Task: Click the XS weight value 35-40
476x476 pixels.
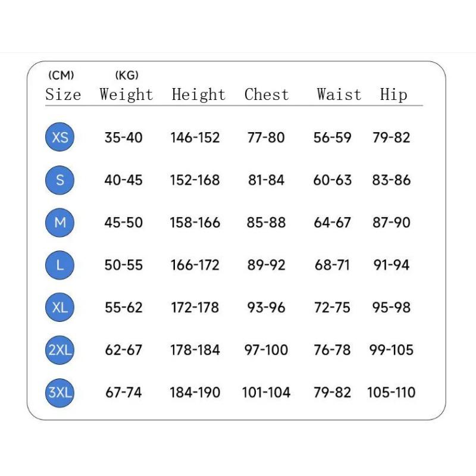Action: [124, 137]
